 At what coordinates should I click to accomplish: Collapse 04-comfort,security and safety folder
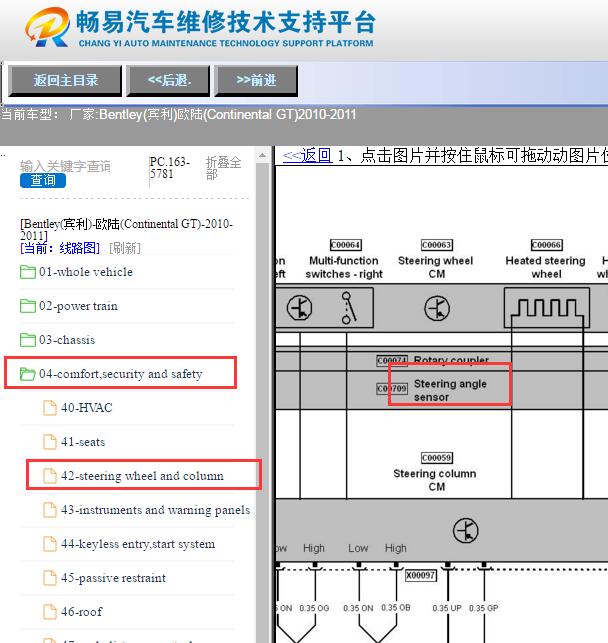pyautogui.click(x=121, y=374)
